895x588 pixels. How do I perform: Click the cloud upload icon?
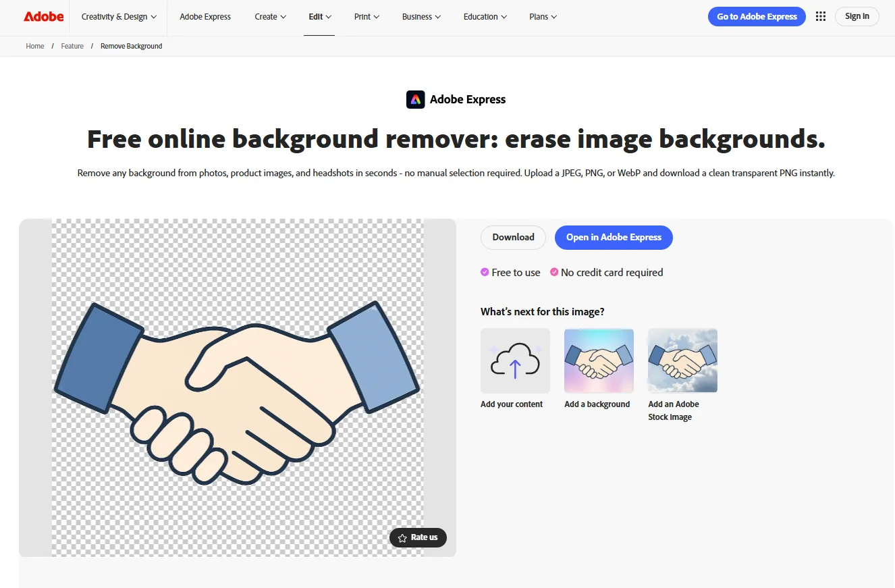[x=515, y=360]
